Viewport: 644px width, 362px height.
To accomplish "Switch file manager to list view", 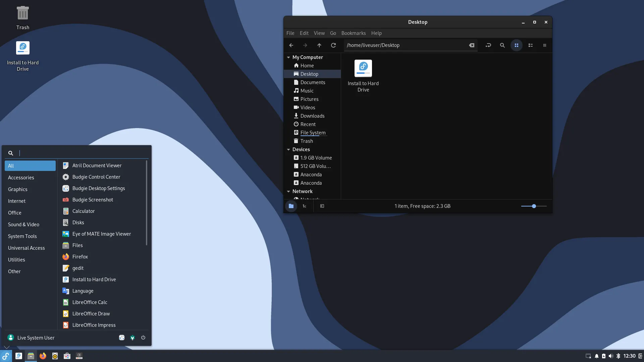I will point(530,45).
